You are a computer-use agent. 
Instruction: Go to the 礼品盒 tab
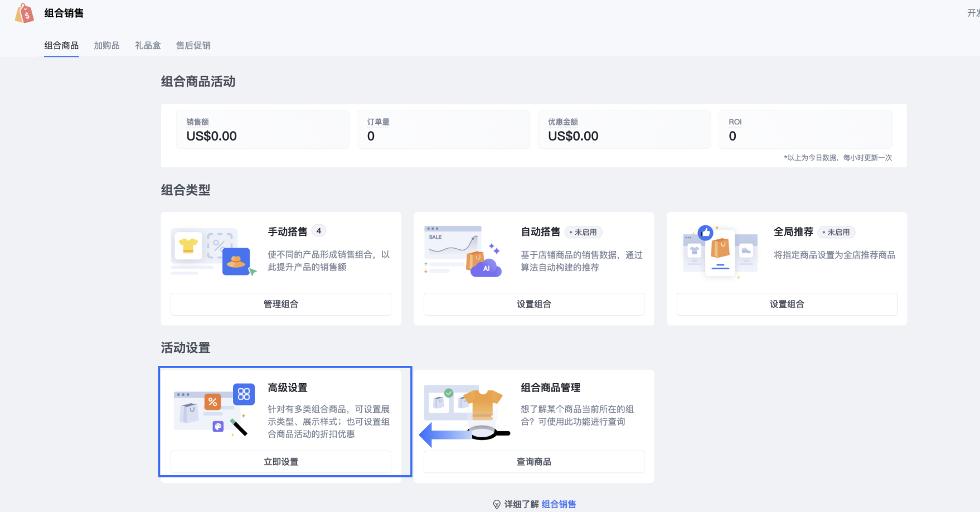point(148,45)
